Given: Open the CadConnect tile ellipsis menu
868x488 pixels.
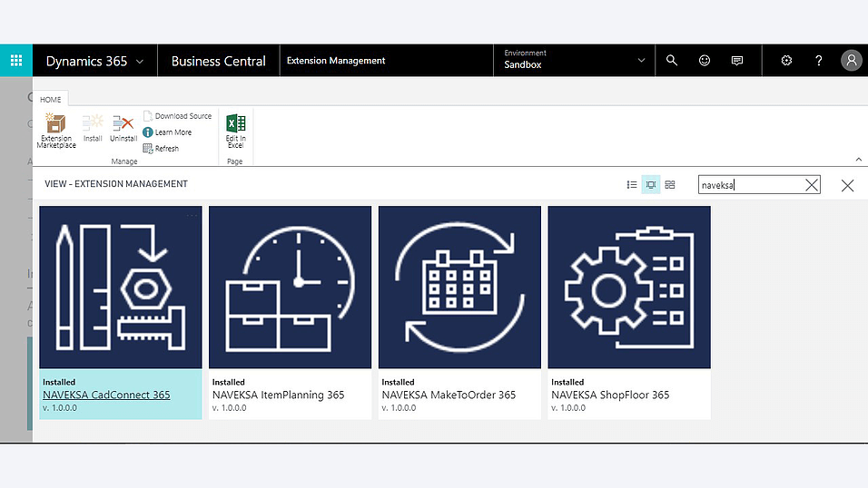Looking at the screenshot, I should (x=192, y=215).
